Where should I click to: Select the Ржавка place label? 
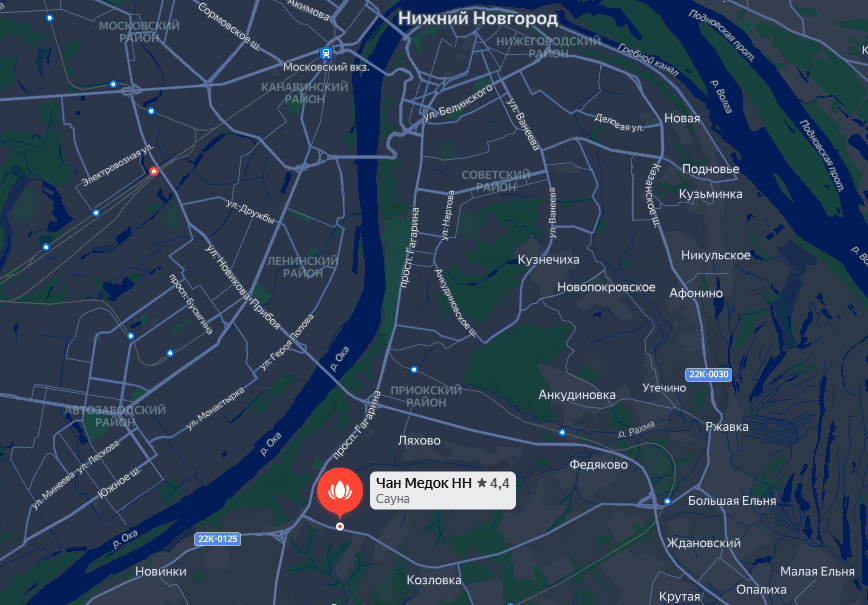coord(727,427)
